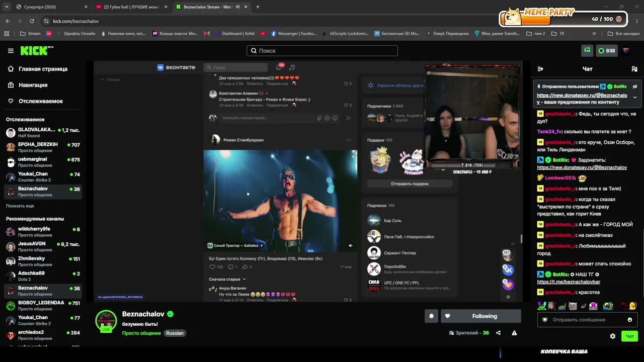644x362 pixels.
Task: Open archiedos2 recommended channel
Action: pyautogui.click(x=43, y=335)
